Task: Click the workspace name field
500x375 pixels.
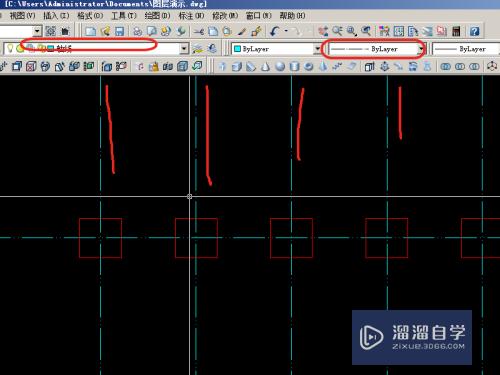Action: point(17,31)
